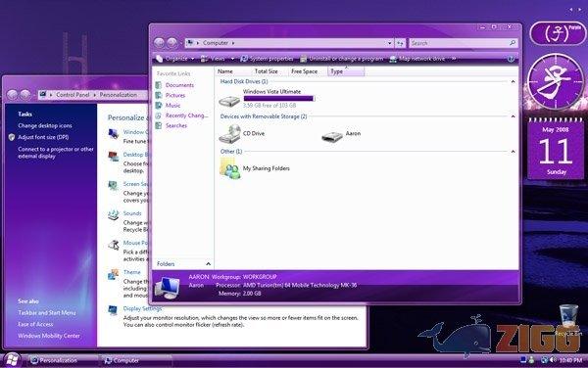Image resolution: width=588 pixels, height=368 pixels.
Task: Switch to Personalization taskbar button
Action: pos(63,360)
